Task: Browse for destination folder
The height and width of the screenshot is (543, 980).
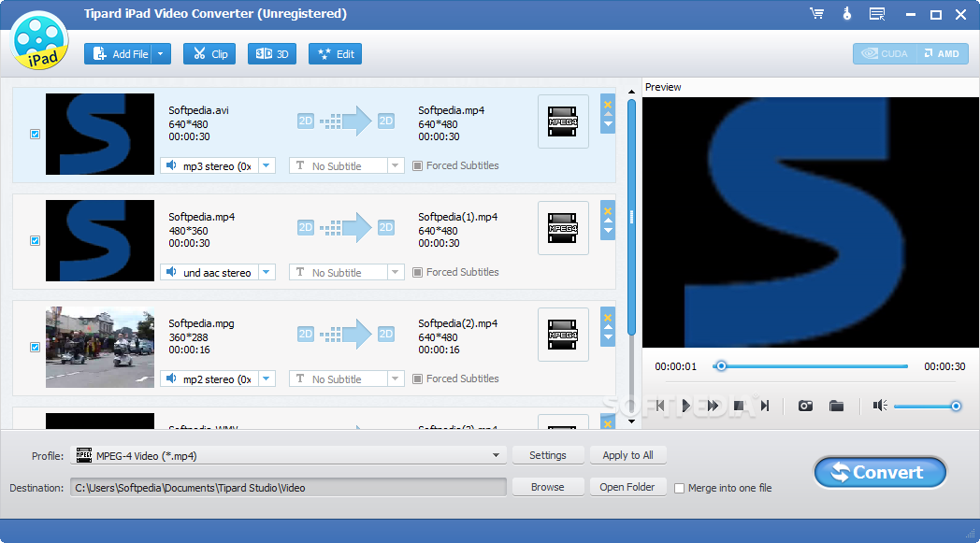Action: 548,487
